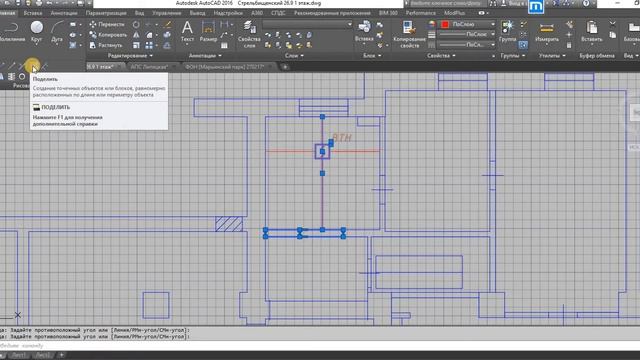The width and height of the screenshot is (640, 360).
Task: Expand the Группы panel
Action: pyautogui.click(x=513, y=56)
